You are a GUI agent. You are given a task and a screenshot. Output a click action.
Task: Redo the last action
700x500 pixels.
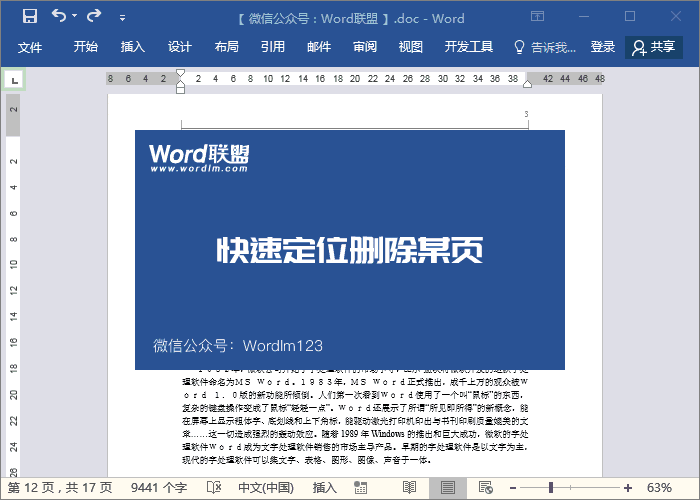coord(94,16)
